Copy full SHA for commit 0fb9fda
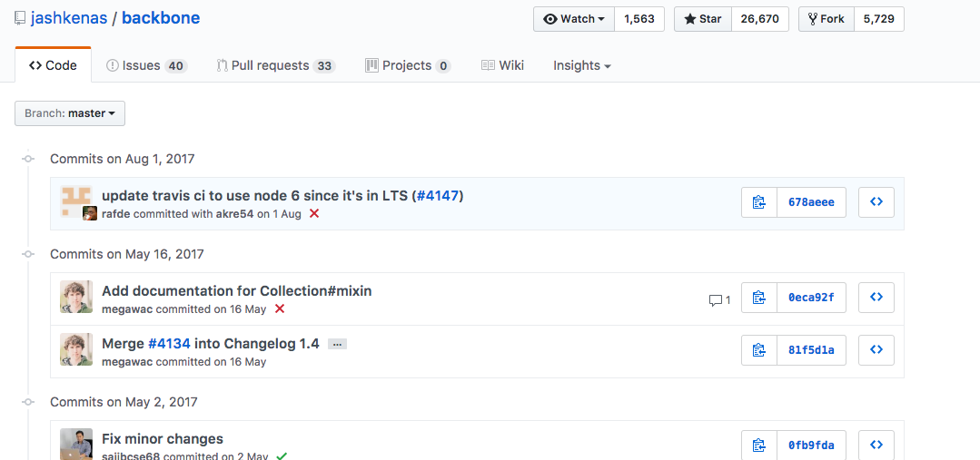980x460 pixels. pyautogui.click(x=759, y=445)
